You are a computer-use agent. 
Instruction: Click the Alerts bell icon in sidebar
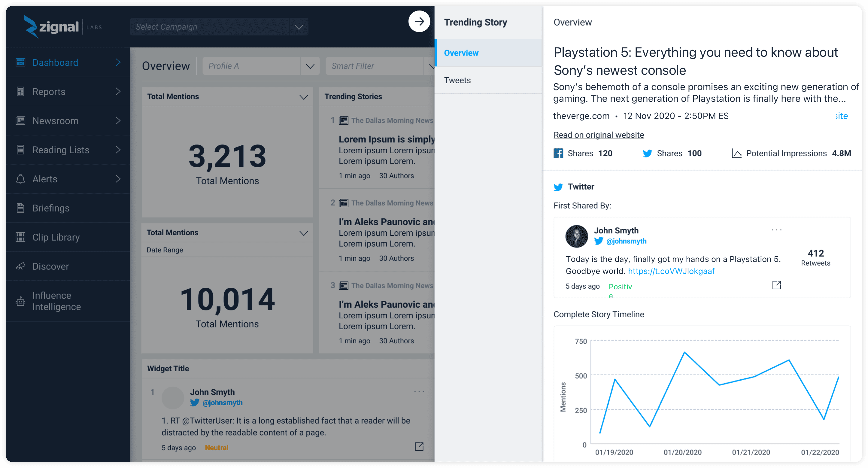20,179
